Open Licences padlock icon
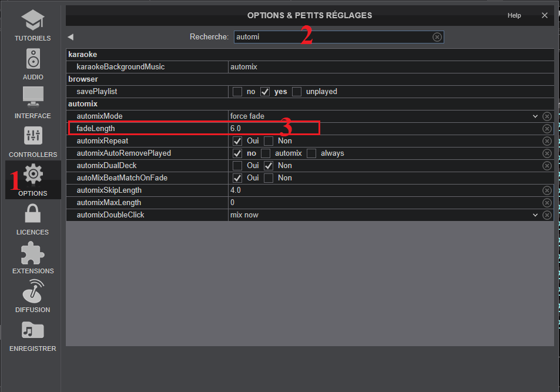This screenshot has height=392, width=560. pyautogui.click(x=33, y=214)
